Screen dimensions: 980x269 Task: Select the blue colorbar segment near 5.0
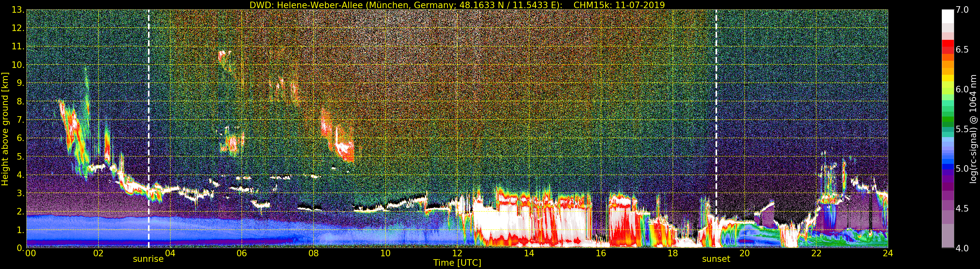948,166
